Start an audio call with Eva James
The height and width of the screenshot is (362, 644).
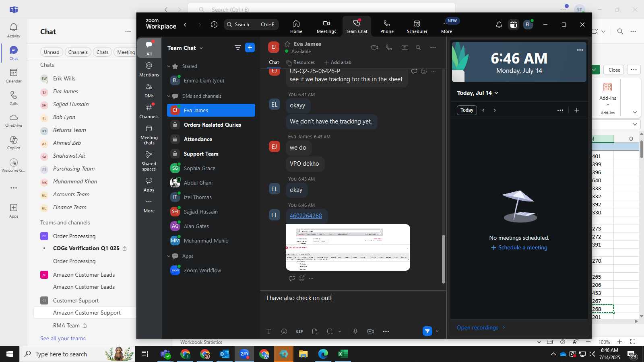coord(389,47)
